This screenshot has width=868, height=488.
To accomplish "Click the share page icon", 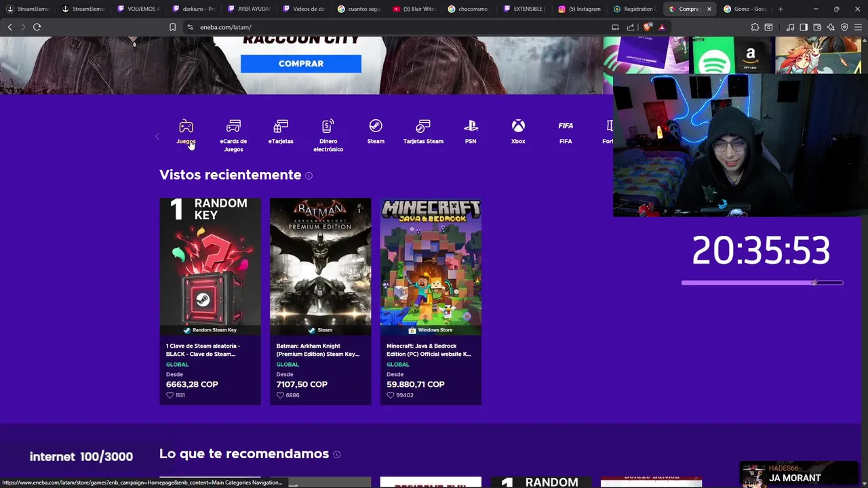I will tap(631, 27).
